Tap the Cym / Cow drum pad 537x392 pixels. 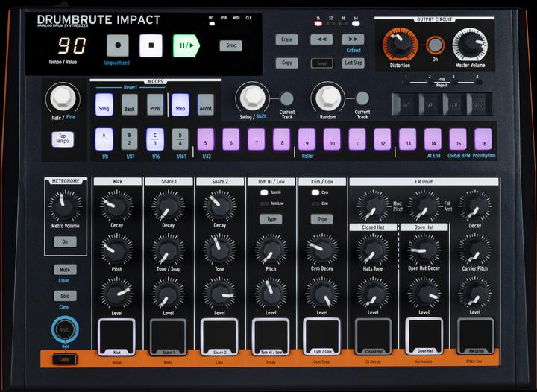pos(322,337)
